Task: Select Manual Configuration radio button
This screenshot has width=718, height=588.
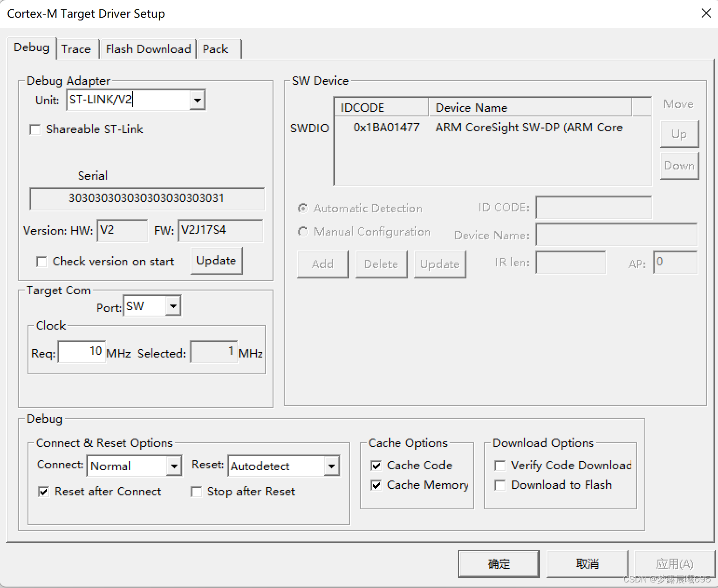Action: pos(303,232)
